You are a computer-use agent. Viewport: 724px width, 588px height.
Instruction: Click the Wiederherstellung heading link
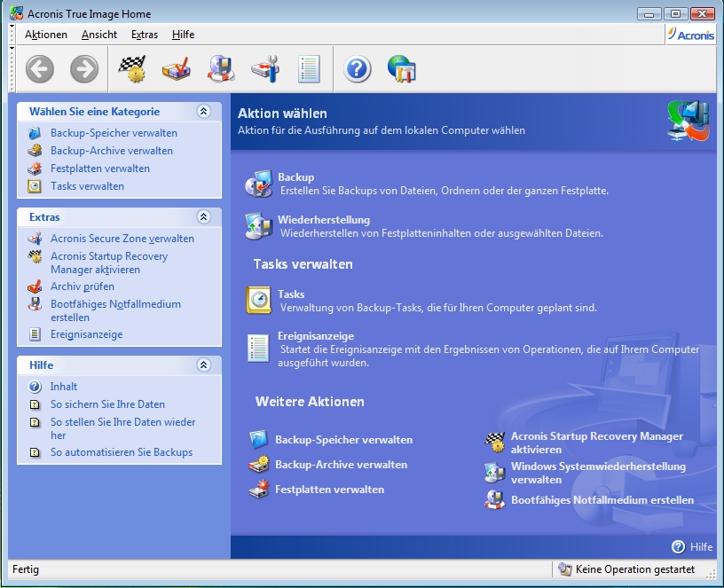324,220
